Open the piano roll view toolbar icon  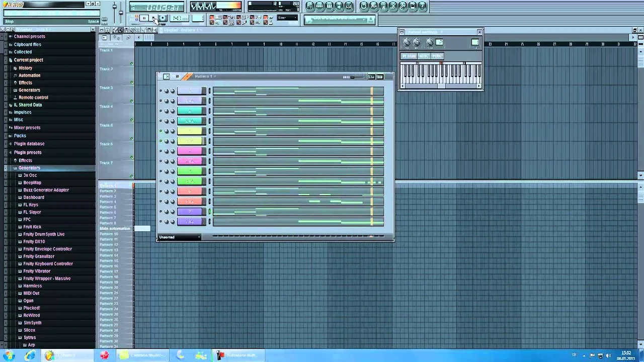coord(329,6)
